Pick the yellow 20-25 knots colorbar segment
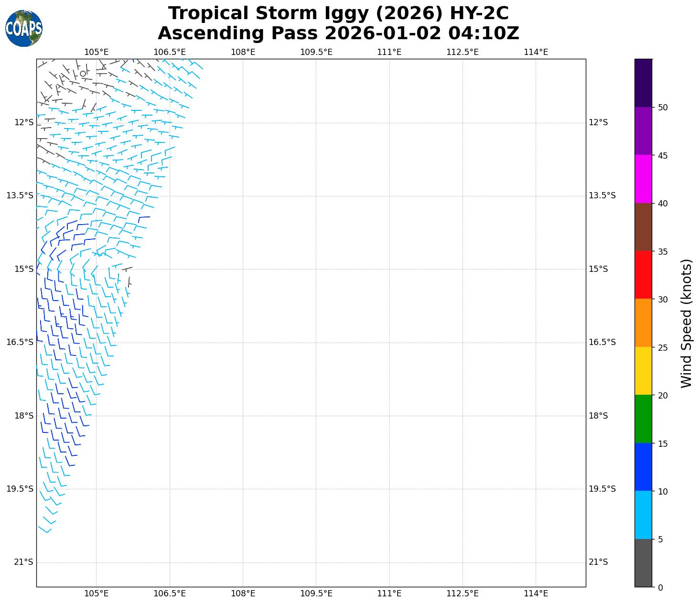Viewport: 700px width, 604px height. [x=643, y=371]
